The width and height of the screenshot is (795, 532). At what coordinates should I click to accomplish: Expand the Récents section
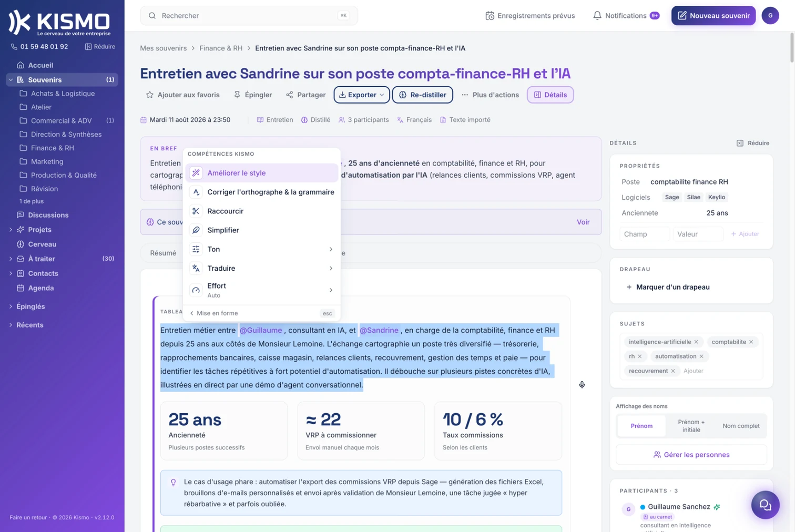click(x=11, y=325)
